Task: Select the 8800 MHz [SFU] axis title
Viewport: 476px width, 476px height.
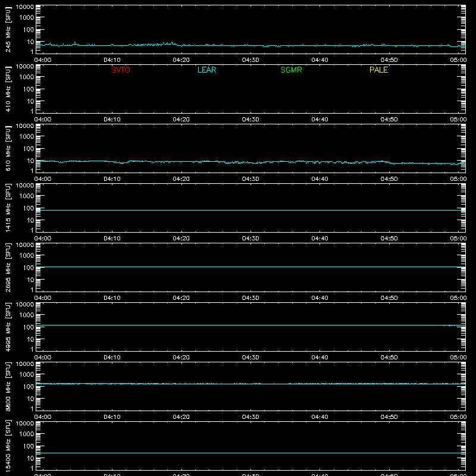Action: tap(8, 386)
